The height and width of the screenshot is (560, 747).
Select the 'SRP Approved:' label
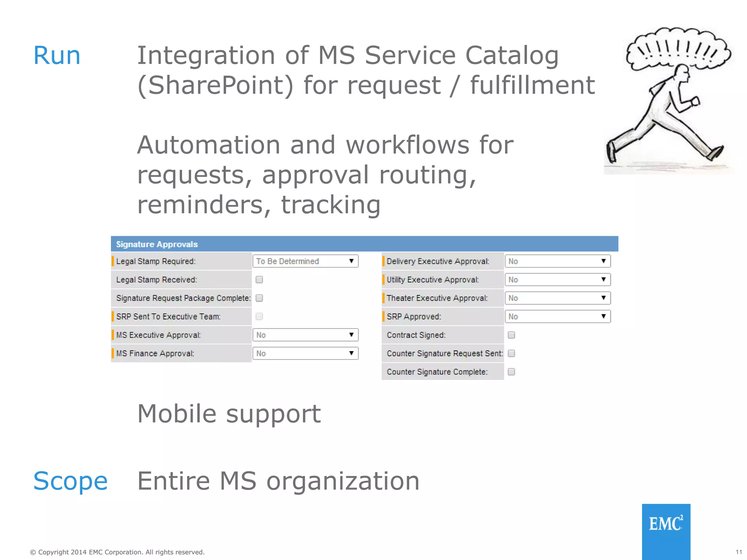[x=414, y=316]
